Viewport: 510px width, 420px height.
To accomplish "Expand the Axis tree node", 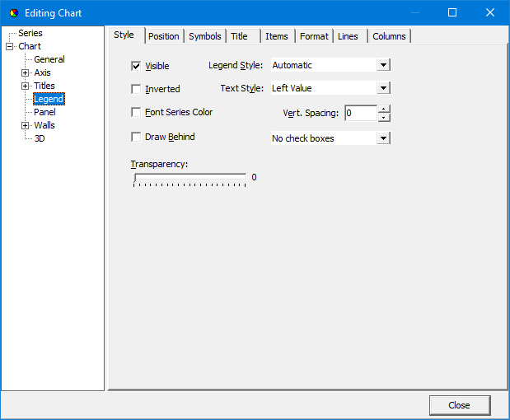I will [x=26, y=72].
